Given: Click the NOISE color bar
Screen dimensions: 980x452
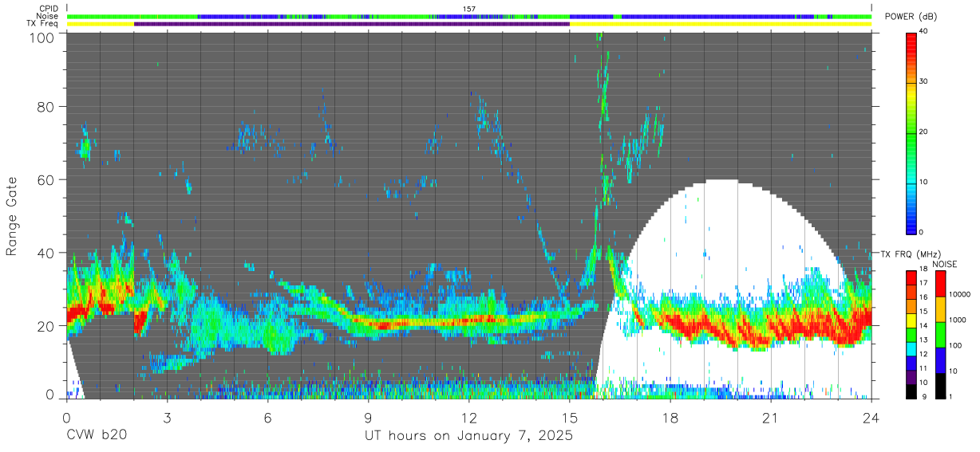Looking at the screenshot, I should pyautogui.click(x=940, y=334).
